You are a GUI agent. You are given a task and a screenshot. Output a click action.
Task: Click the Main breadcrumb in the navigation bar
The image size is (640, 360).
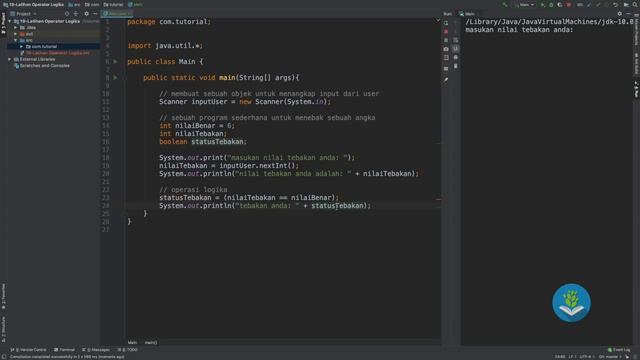[x=136, y=4]
